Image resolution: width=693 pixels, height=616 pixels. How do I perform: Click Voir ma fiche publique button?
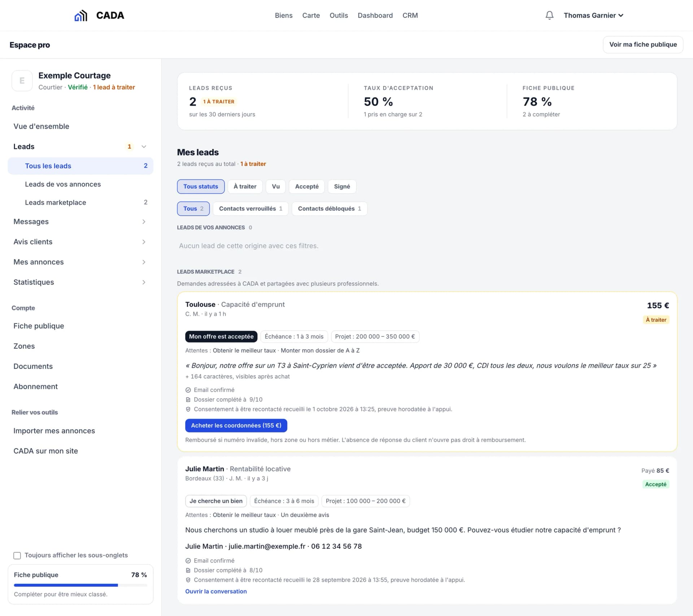pos(643,44)
